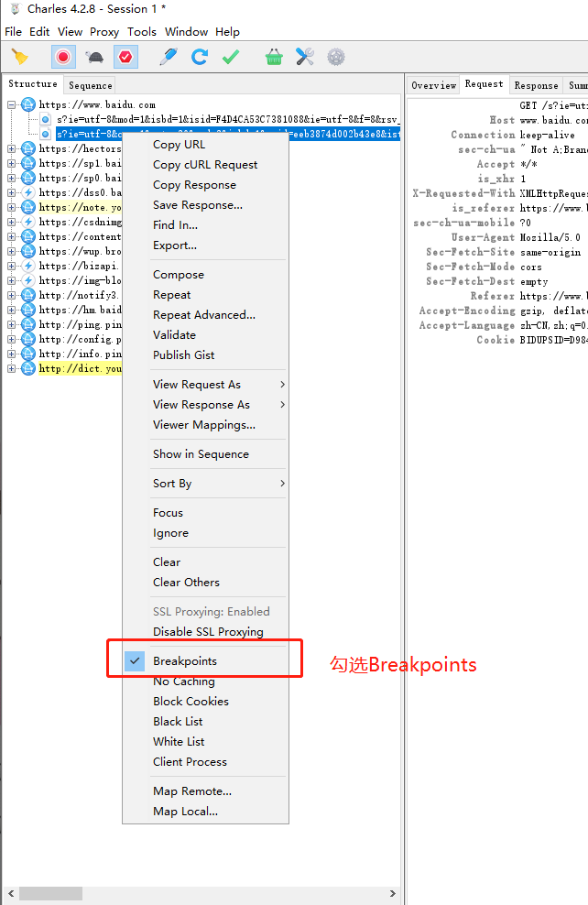Toggle the red record button
The image size is (588, 905).
point(63,57)
